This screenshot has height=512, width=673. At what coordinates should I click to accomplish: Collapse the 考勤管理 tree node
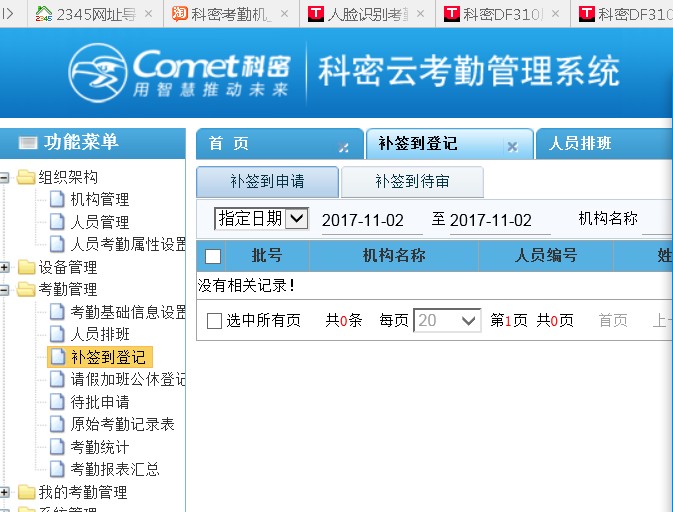(4, 289)
